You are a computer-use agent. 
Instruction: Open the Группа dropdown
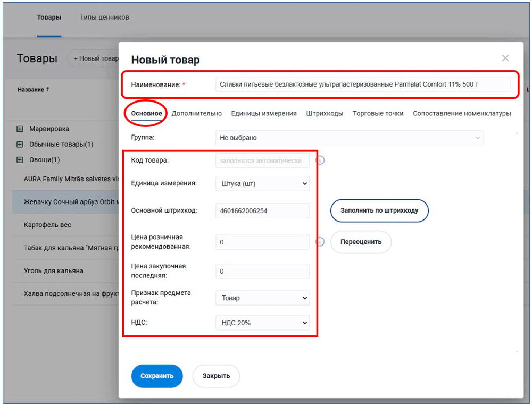click(349, 138)
